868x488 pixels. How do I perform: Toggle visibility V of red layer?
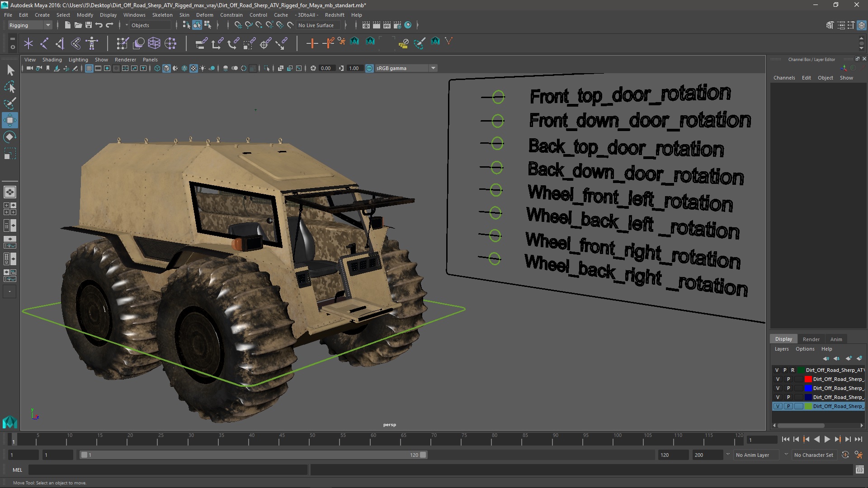click(778, 379)
